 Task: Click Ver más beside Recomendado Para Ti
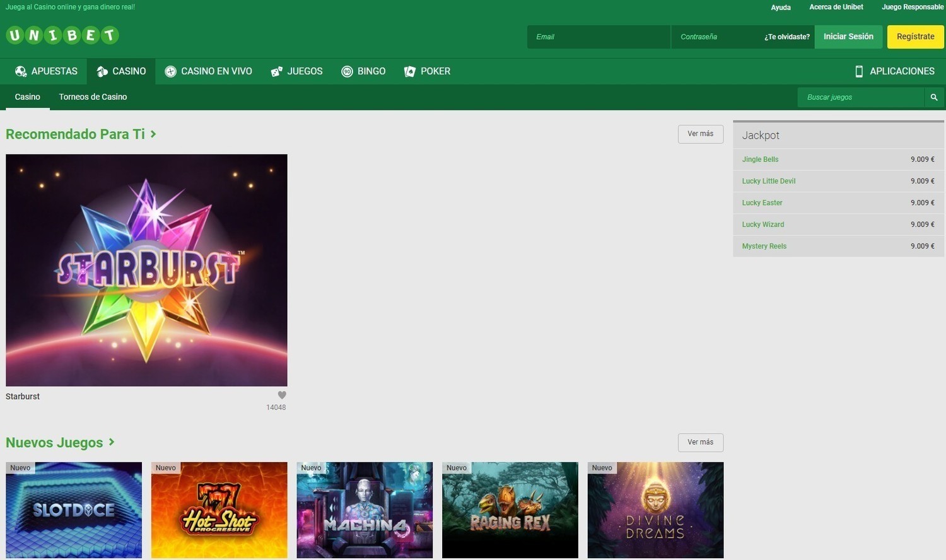coord(701,134)
